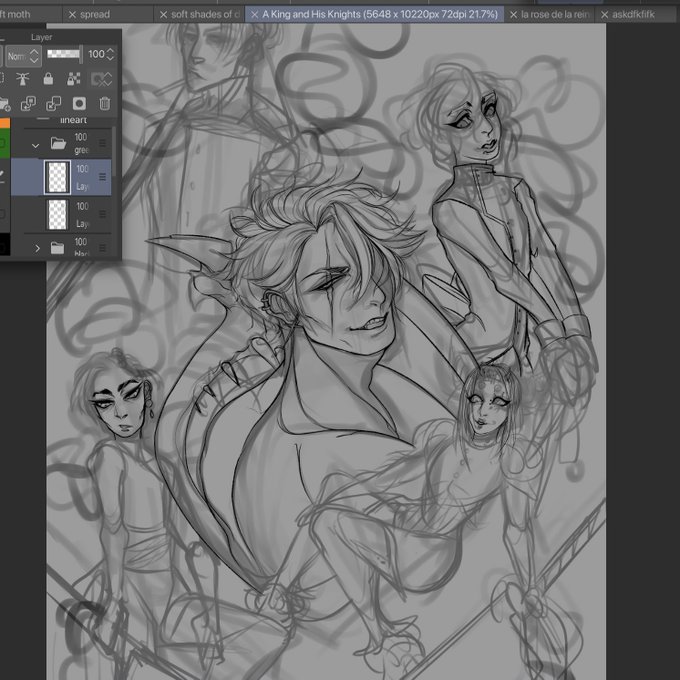
Task: Click the orange palette color bar
Action: click(x=5, y=124)
